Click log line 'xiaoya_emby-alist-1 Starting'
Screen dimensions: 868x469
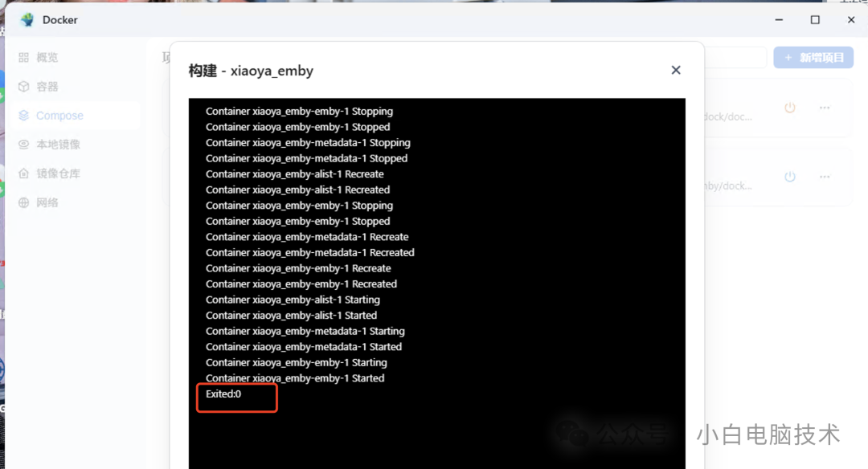click(293, 300)
